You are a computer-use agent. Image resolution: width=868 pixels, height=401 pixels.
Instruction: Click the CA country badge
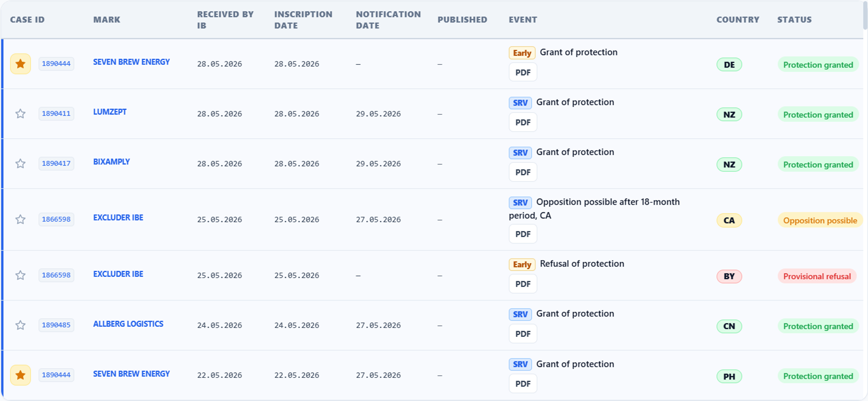(729, 220)
